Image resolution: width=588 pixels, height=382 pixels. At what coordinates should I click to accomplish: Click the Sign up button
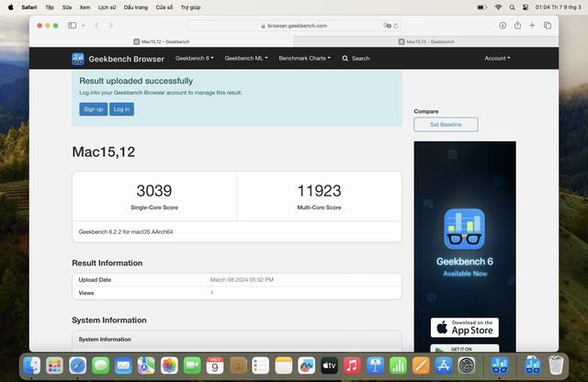click(x=94, y=109)
